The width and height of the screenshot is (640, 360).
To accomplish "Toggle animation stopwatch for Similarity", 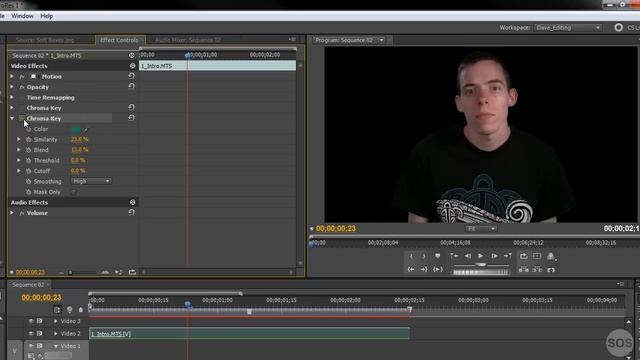I will tap(29, 139).
